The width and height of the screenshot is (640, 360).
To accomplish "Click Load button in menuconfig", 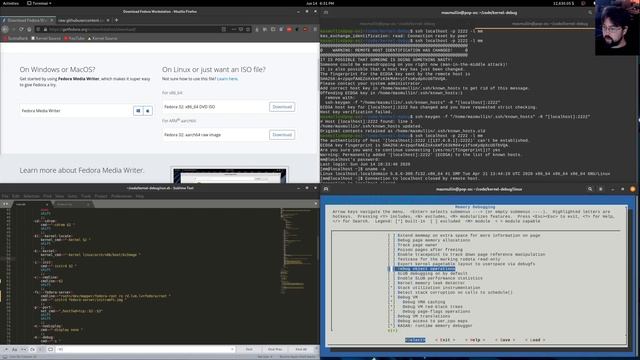I will (x=535, y=340).
